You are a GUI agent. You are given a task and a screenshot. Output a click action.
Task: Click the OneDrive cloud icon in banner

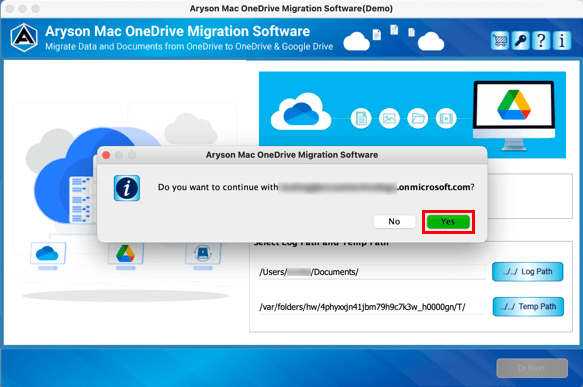pyautogui.click(x=301, y=113)
